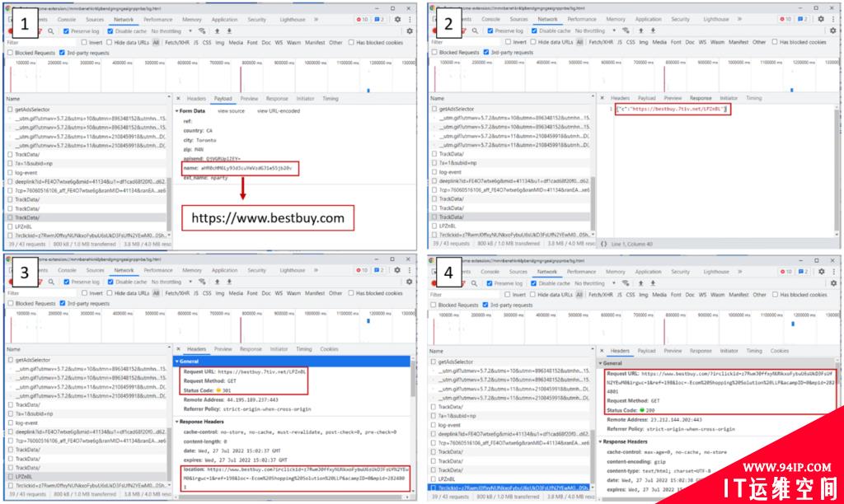
Task: Open Network panel settings gear in window 2
Action: (833, 30)
